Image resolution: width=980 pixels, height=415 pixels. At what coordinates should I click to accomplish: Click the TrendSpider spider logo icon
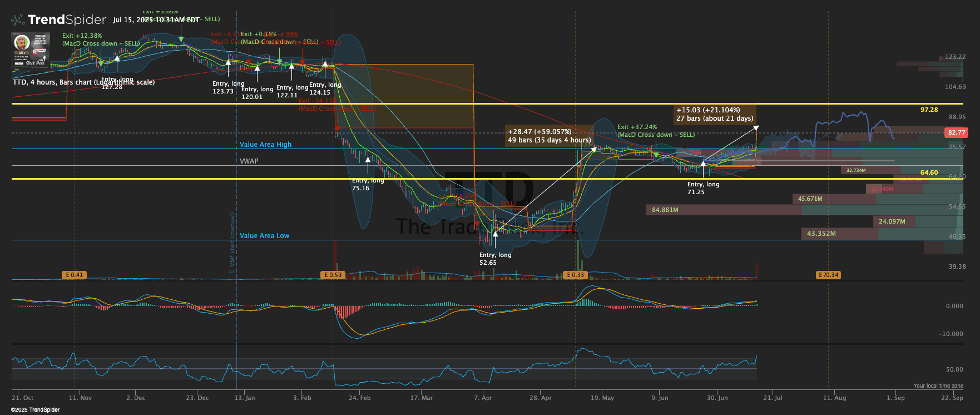[18, 20]
